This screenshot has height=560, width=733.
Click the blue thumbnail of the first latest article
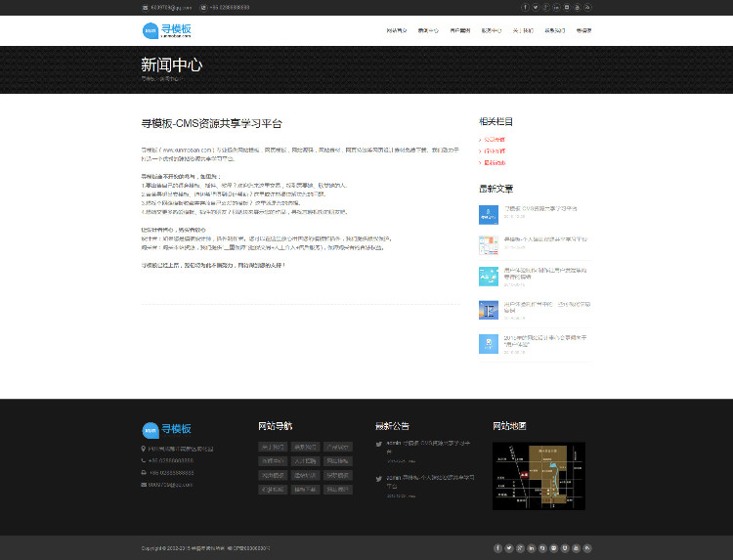pos(489,215)
